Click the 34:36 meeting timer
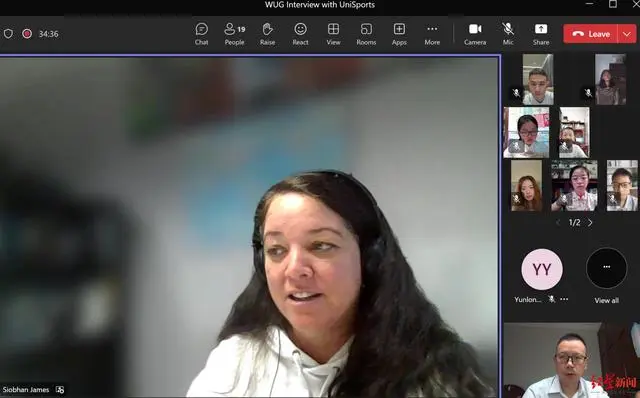640x398 pixels. click(x=48, y=34)
